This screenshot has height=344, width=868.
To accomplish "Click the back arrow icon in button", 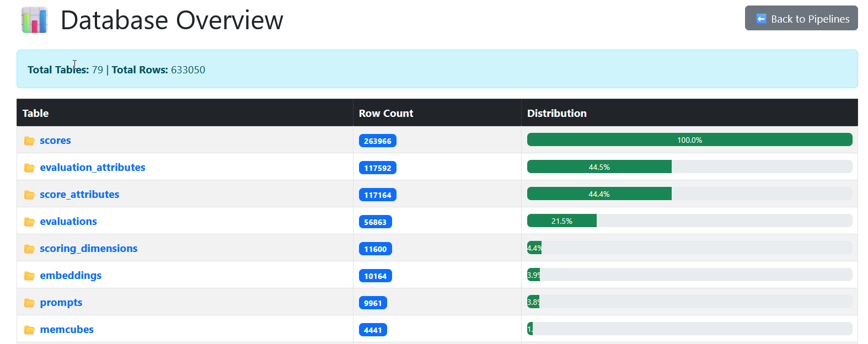I will (761, 19).
